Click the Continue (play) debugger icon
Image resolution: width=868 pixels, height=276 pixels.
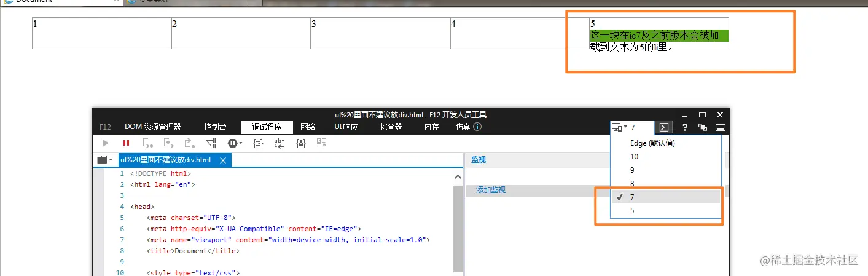106,143
